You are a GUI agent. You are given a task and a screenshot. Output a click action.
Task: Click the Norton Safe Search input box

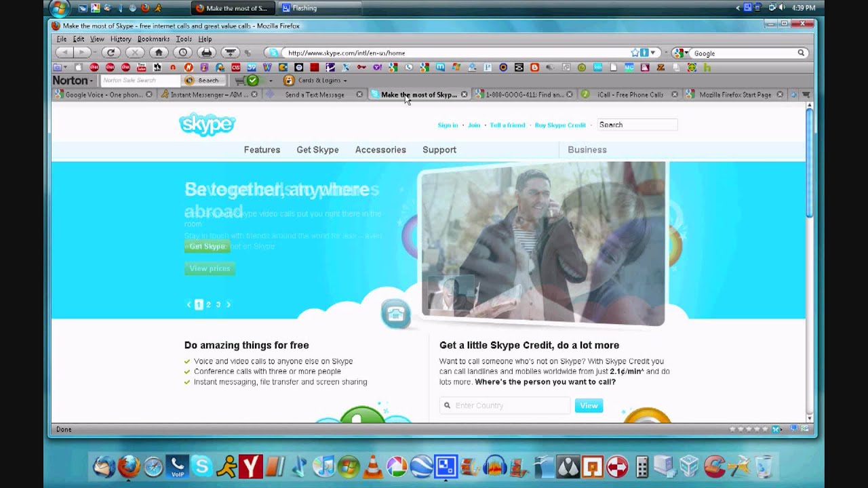pos(141,81)
